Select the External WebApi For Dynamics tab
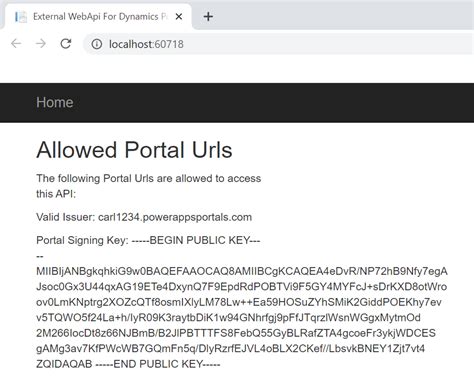474x380 pixels. click(97, 17)
